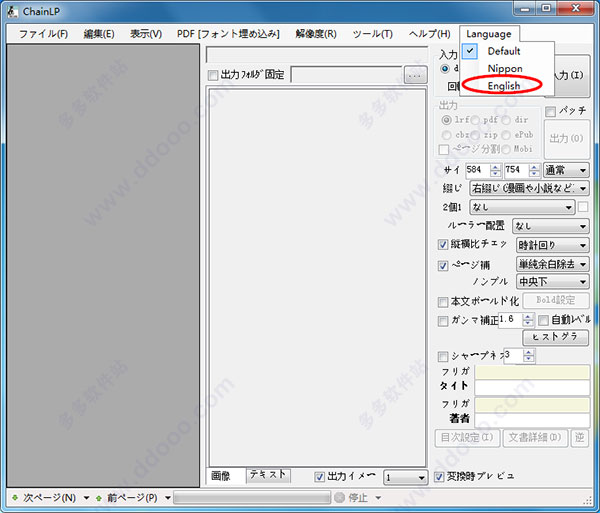Open the 通常 size preset dropdown
This screenshot has width=600, height=513.
pyautogui.click(x=566, y=170)
